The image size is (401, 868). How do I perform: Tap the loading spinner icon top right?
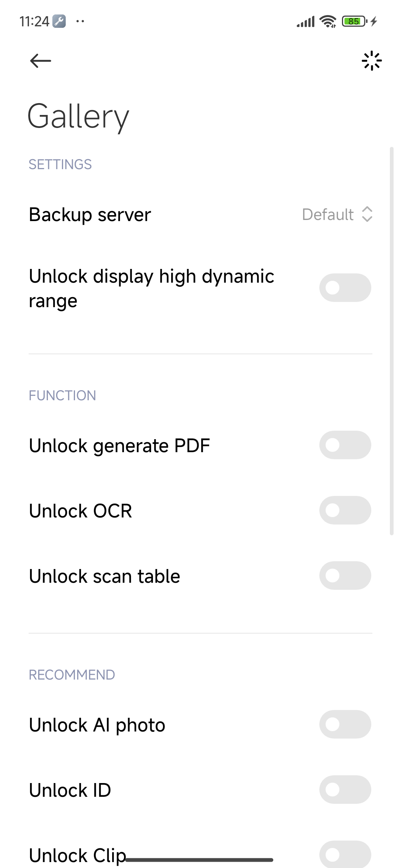(x=372, y=61)
